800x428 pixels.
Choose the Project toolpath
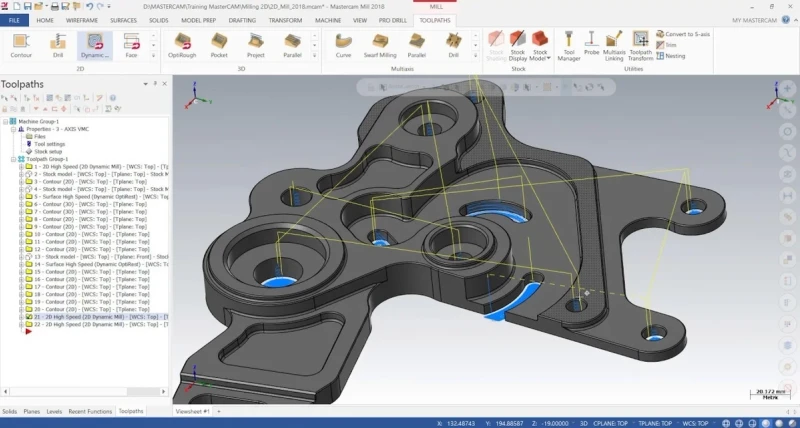point(256,45)
